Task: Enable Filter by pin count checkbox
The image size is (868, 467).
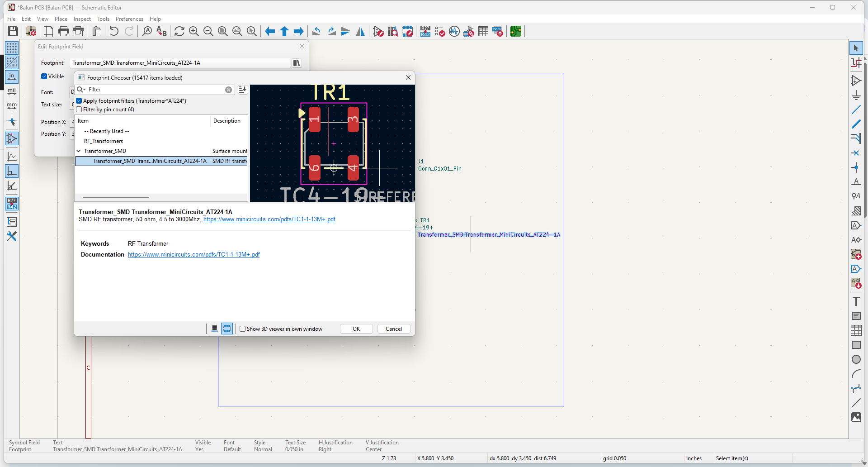Action: click(x=79, y=110)
